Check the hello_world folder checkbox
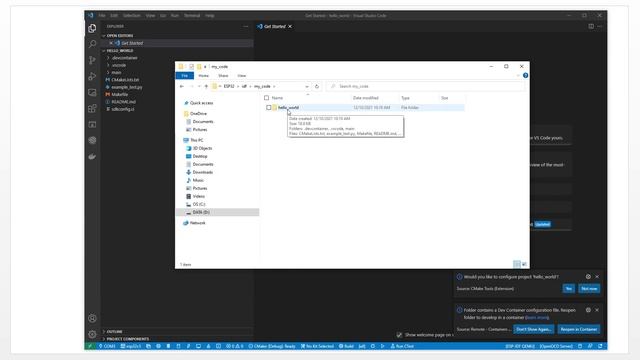 coord(269,108)
